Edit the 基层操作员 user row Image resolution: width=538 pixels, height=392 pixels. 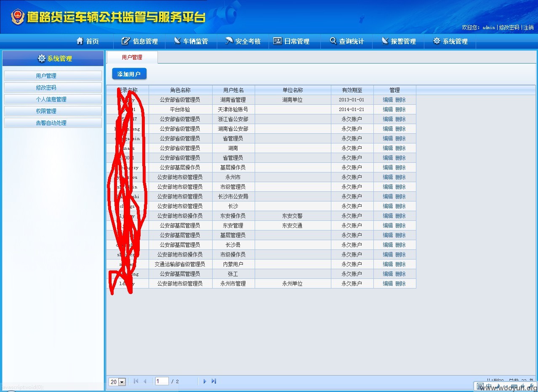pos(388,167)
